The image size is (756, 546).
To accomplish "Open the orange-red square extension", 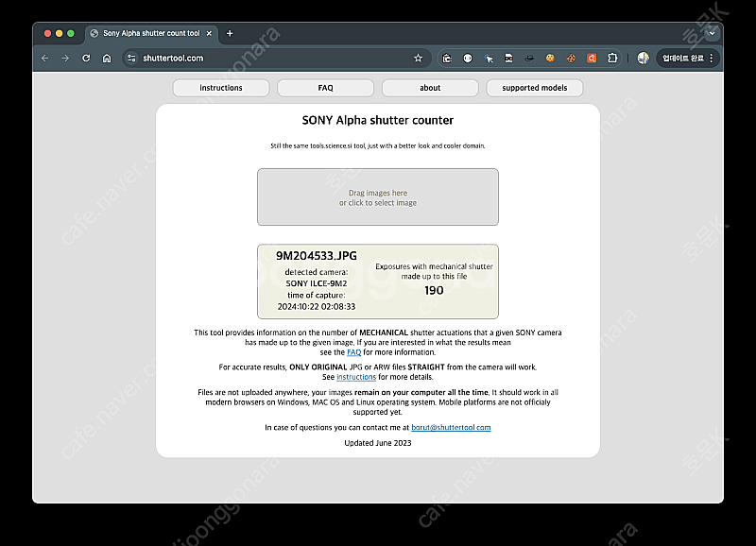I will point(592,59).
